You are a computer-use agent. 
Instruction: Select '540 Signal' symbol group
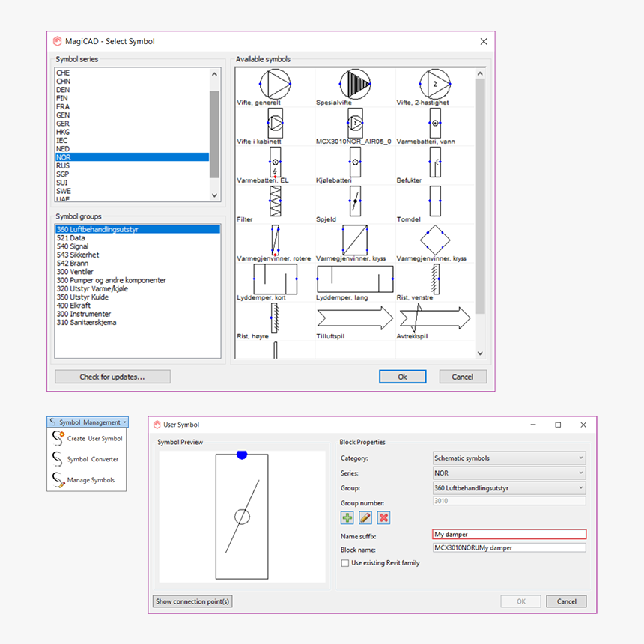pos(138,246)
